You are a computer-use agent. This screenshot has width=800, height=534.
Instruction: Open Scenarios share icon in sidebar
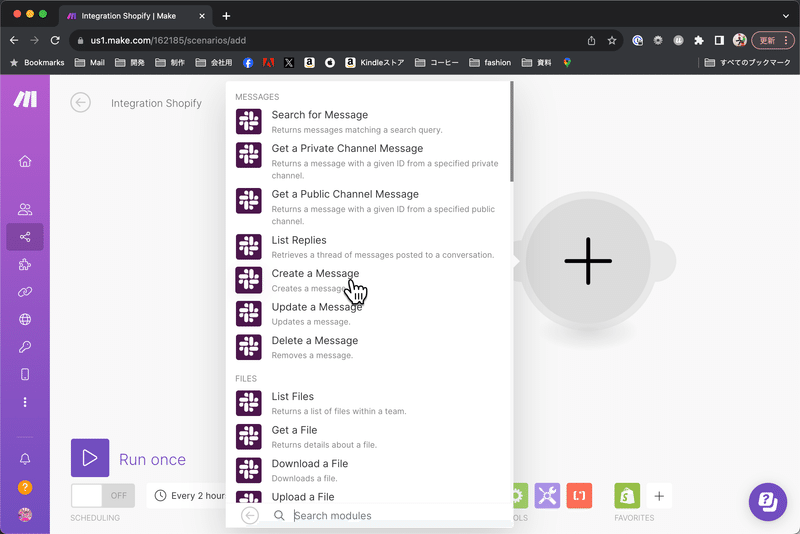(25, 237)
